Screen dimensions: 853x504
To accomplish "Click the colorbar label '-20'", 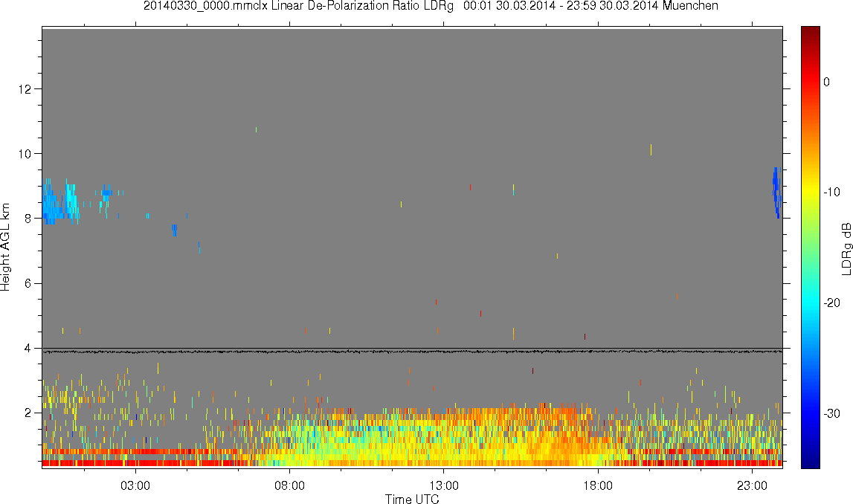I will pyautogui.click(x=831, y=303).
